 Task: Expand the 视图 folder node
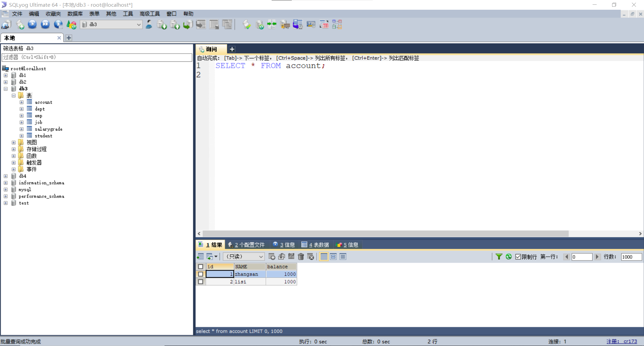(x=14, y=142)
